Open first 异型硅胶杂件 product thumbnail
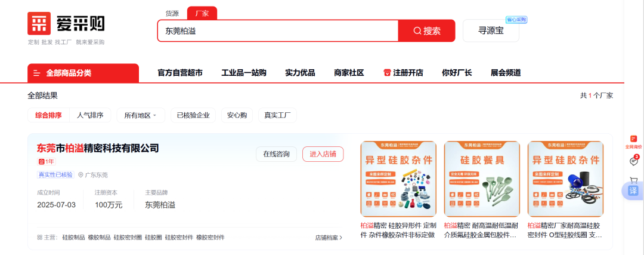The width and height of the screenshot is (644, 255). tap(398, 179)
